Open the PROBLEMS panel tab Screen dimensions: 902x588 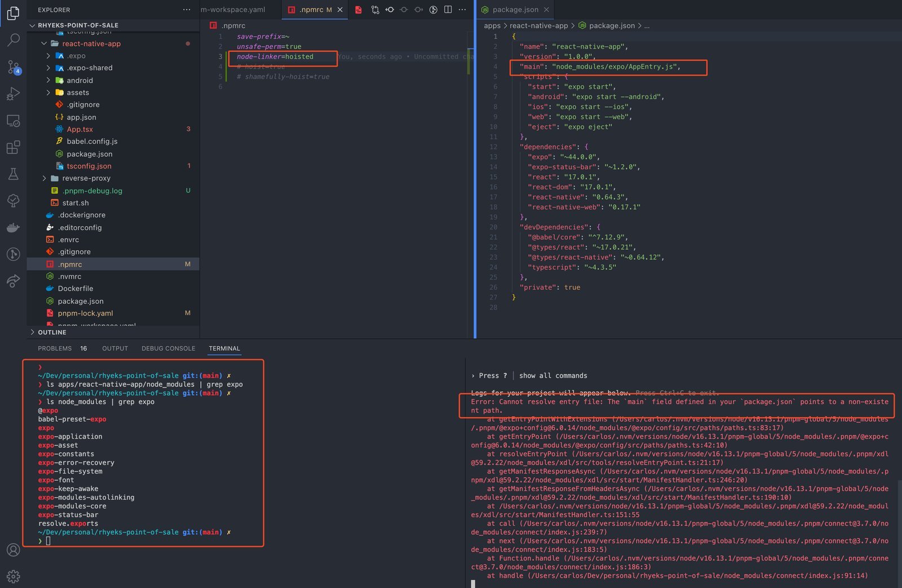coord(55,348)
